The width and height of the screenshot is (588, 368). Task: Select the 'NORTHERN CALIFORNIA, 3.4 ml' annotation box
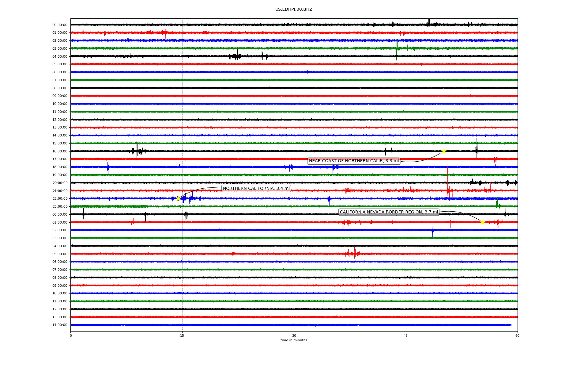[x=256, y=189]
